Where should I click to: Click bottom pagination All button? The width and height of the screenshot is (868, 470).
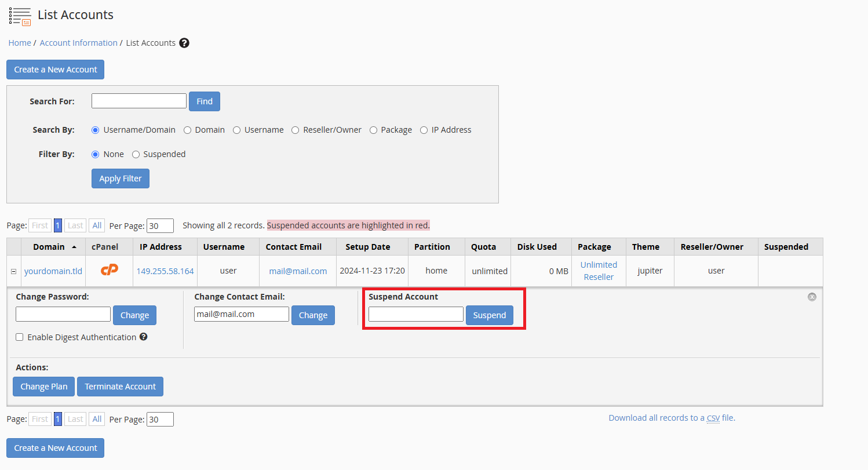click(97, 419)
